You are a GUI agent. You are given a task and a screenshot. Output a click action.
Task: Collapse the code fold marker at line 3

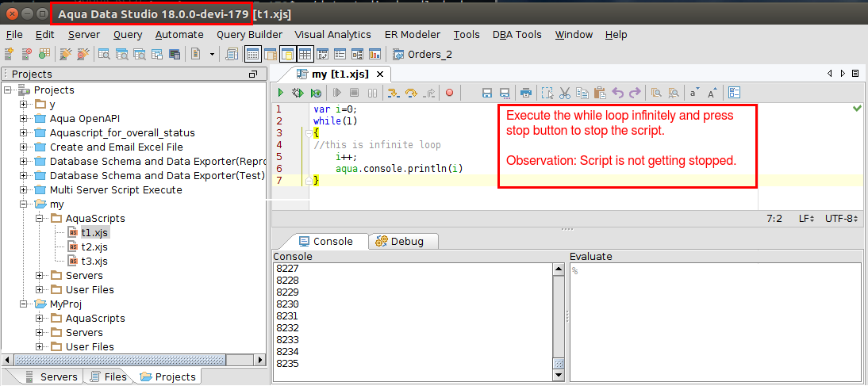pyautogui.click(x=309, y=132)
